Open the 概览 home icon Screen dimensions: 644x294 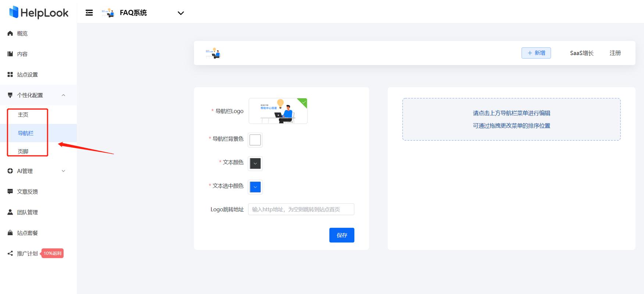click(10, 33)
